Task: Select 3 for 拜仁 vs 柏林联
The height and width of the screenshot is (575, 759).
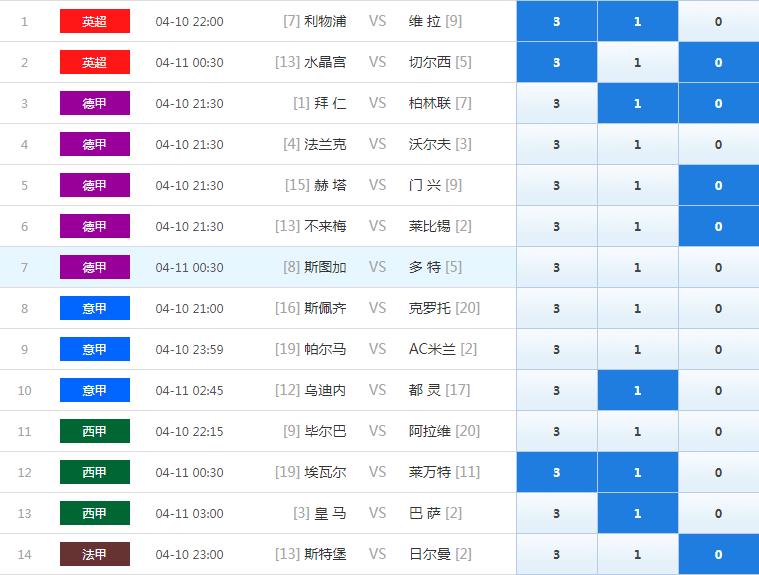Action: coord(557,103)
